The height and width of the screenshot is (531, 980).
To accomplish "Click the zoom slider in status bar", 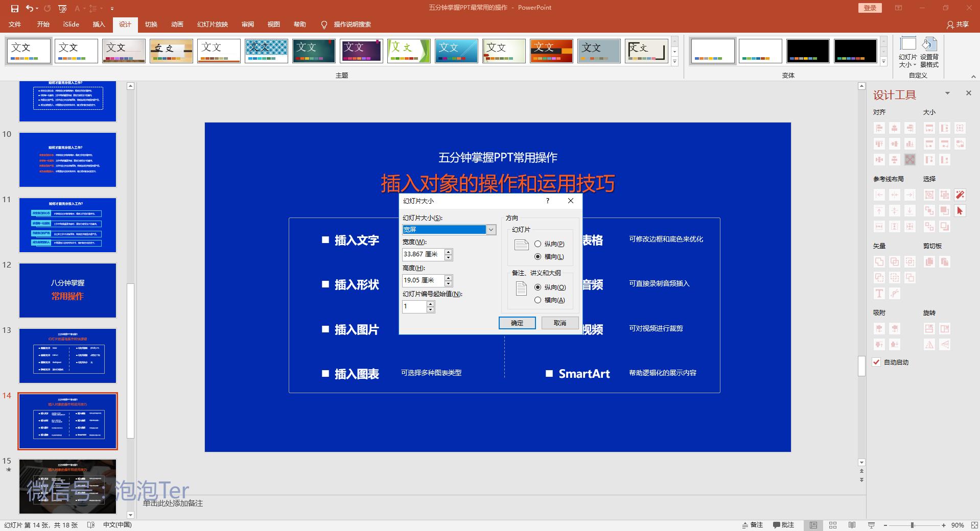I will pyautogui.click(x=912, y=525).
